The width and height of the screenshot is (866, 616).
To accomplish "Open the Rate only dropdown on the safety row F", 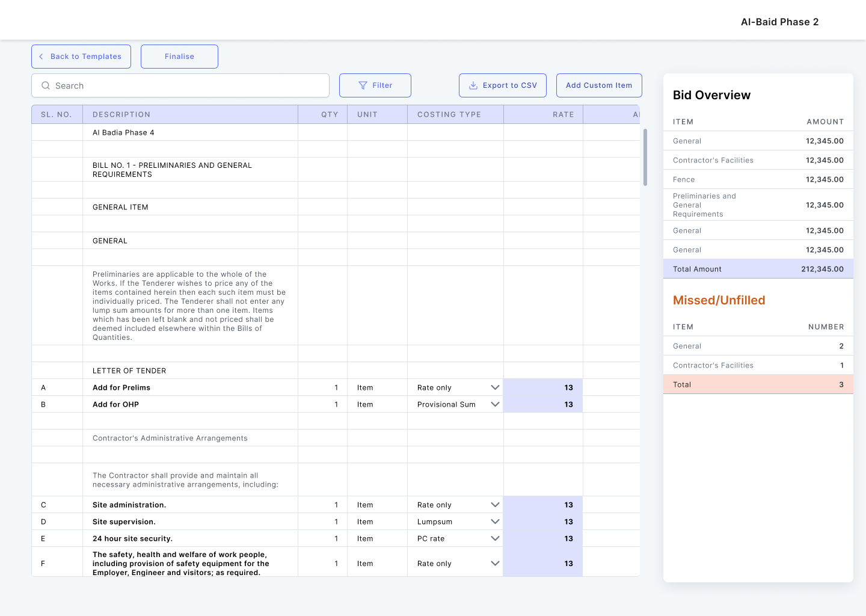I will pos(495,563).
